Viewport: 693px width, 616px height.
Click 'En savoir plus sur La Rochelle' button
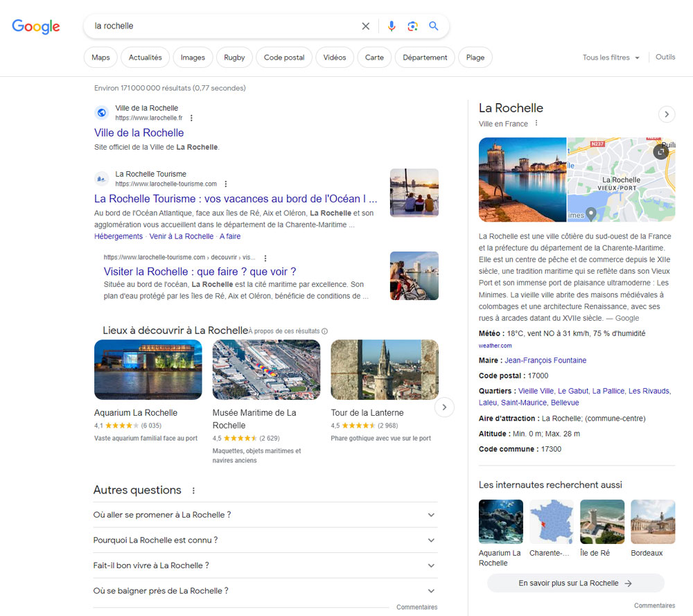(575, 583)
